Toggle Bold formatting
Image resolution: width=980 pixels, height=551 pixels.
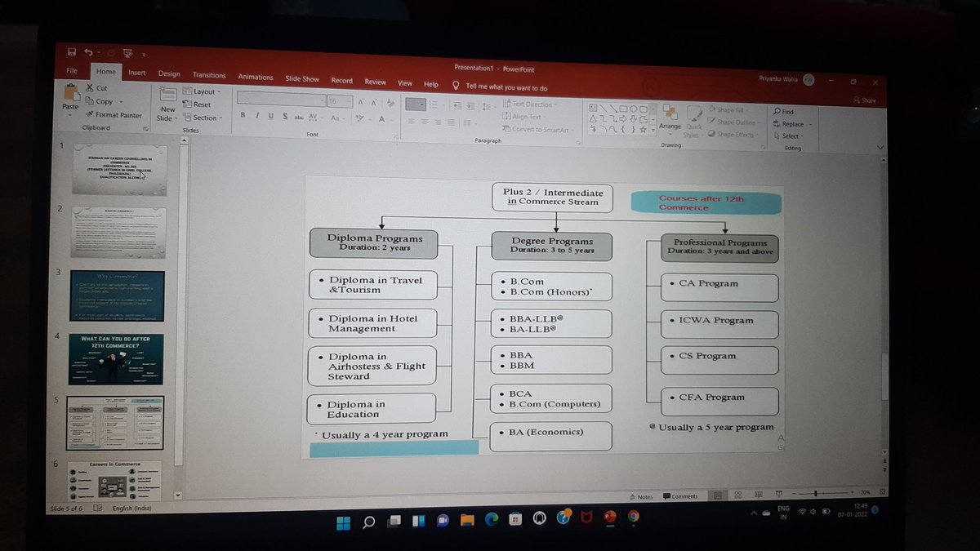click(243, 116)
